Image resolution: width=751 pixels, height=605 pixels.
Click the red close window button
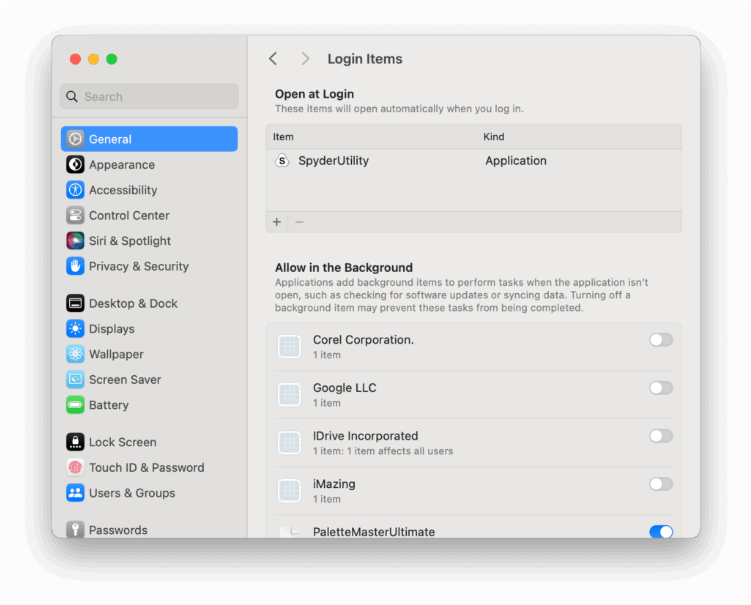click(x=75, y=59)
